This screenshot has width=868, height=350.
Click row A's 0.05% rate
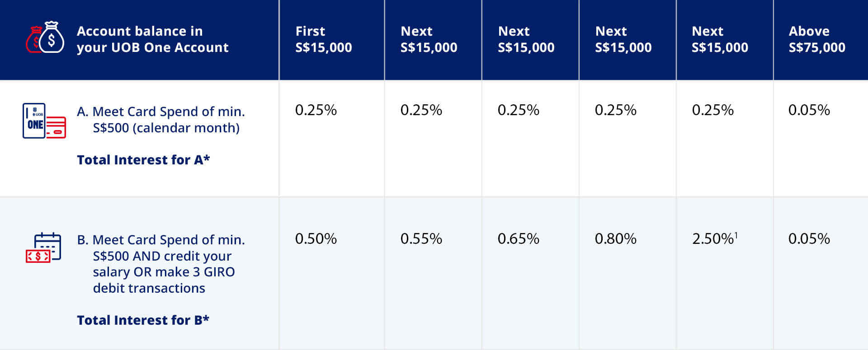click(x=809, y=110)
